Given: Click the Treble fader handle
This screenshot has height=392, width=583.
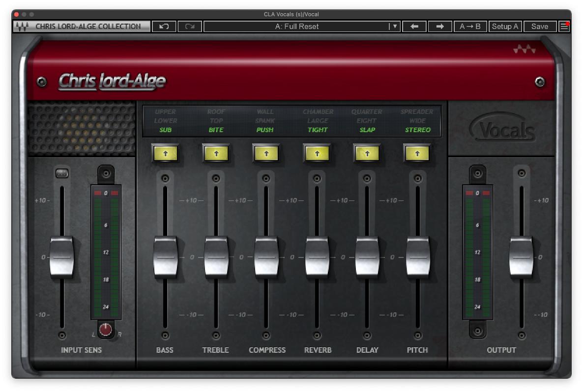Looking at the screenshot, I should pos(216,257).
